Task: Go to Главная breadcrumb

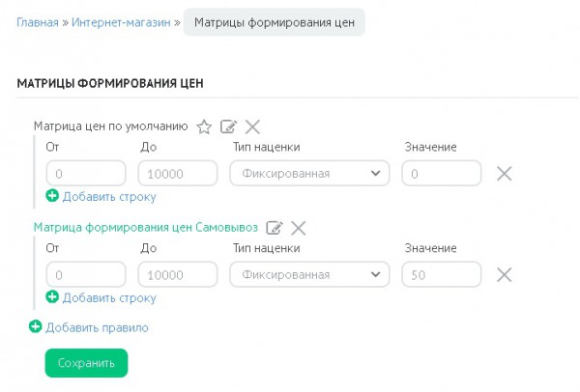Action: (x=38, y=22)
